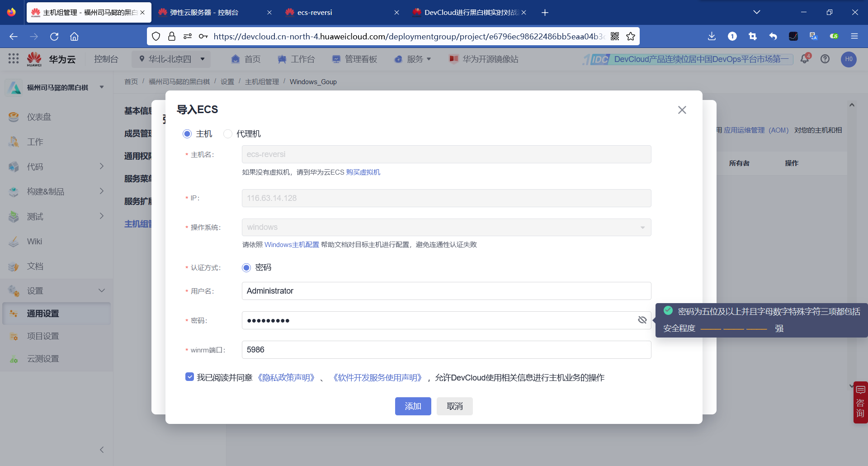Open 仪表盘 in the sidebar
868x466 pixels.
[39, 117]
